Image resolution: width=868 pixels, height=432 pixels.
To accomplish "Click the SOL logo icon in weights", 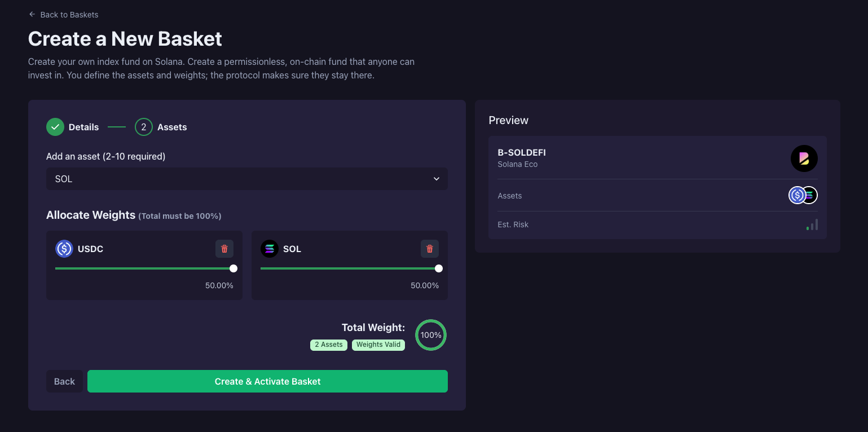I will coord(270,249).
